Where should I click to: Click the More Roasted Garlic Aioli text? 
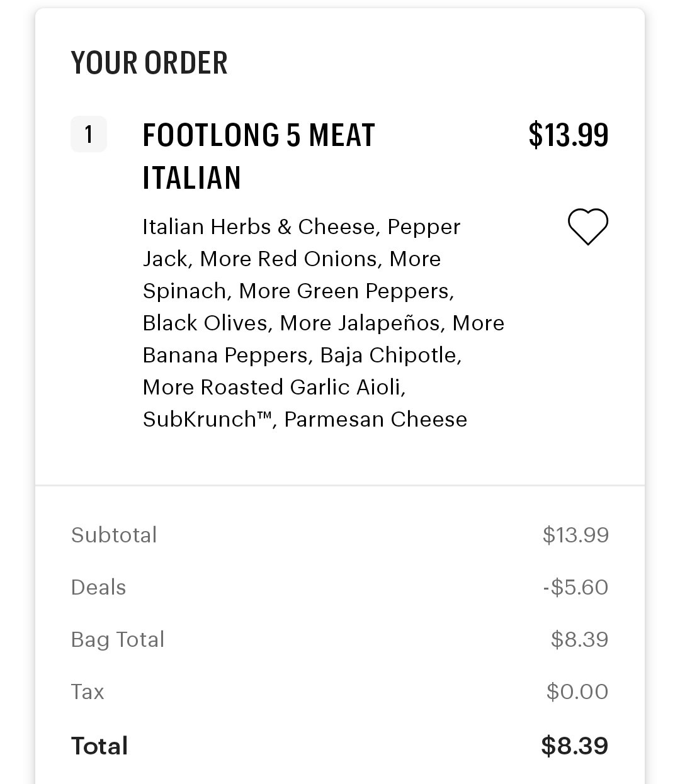[273, 387]
